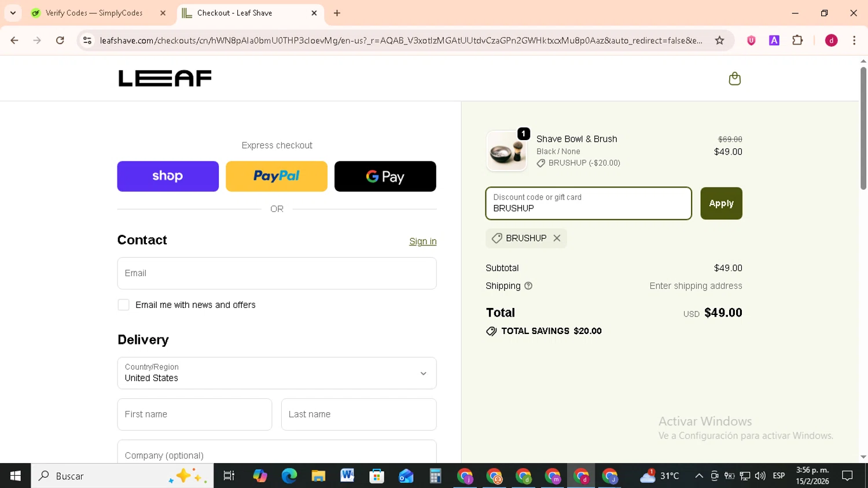
Task: Open the purple A extension icon
Action: tap(774, 41)
